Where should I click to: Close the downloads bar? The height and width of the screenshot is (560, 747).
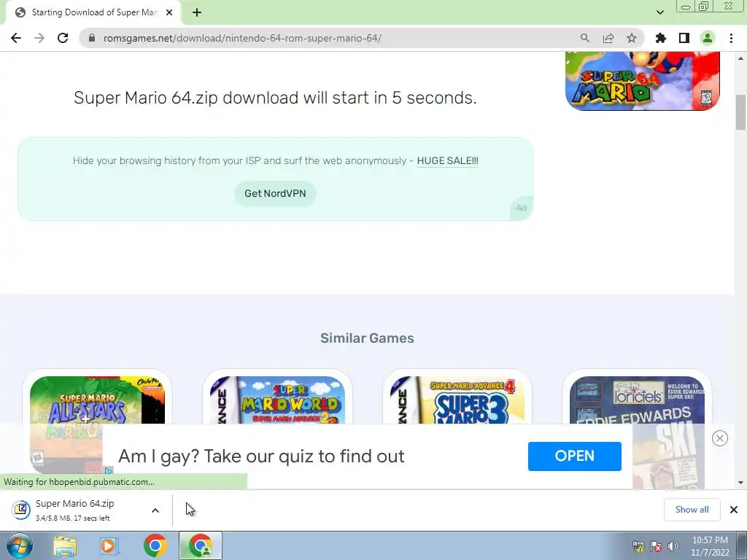click(x=734, y=510)
